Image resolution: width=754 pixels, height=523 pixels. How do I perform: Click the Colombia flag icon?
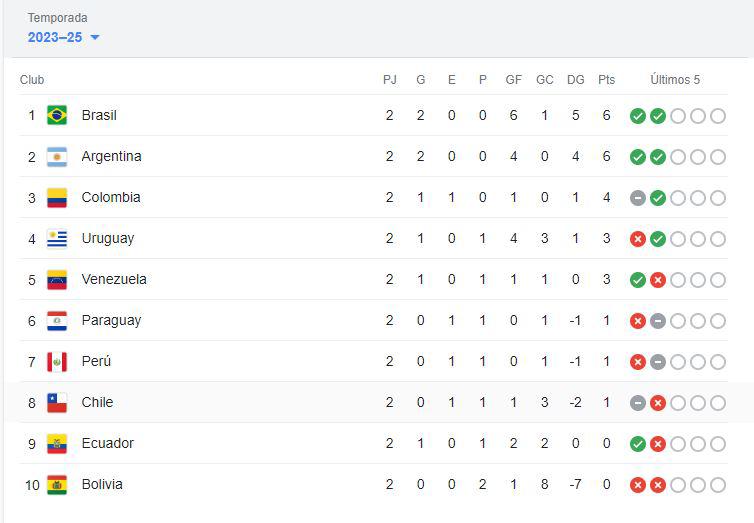click(57, 198)
